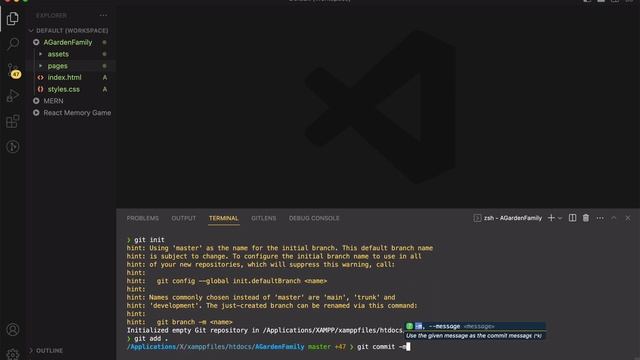Open Explorer more actions ellipsis
Screen dimensions: 640x360
[x=103, y=16]
